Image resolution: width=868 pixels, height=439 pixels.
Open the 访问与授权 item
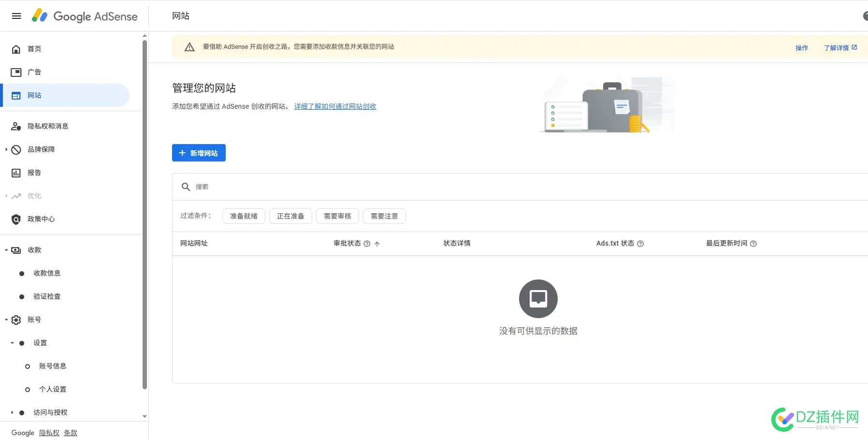50,412
